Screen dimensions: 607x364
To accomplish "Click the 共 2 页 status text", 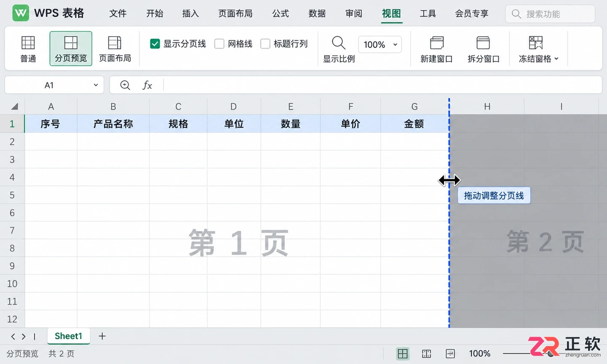I will [62, 354].
